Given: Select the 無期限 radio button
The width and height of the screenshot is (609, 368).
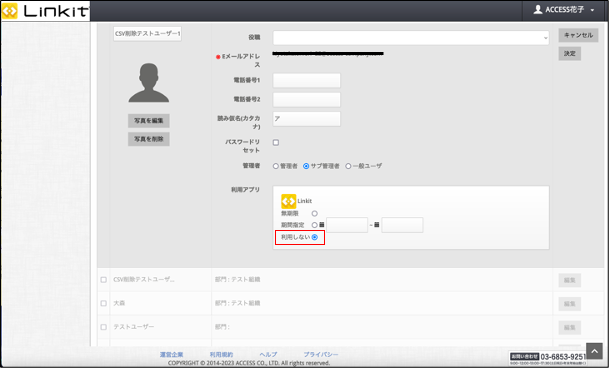Looking at the screenshot, I should tap(315, 213).
